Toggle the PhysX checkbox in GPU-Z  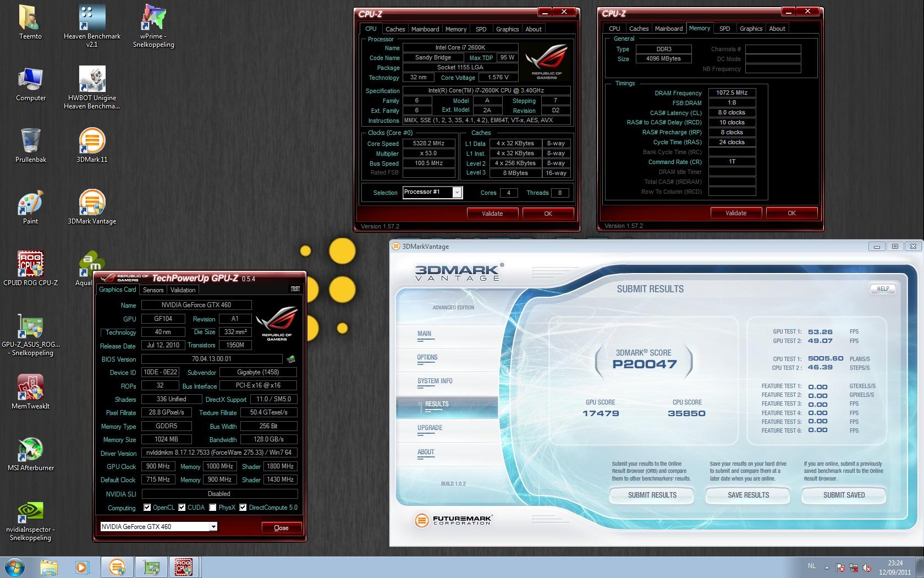213,508
